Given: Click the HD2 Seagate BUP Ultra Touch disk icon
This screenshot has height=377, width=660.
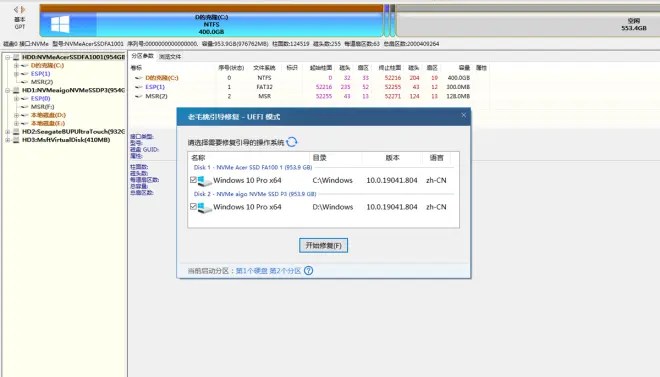Looking at the screenshot, I should [x=16, y=132].
